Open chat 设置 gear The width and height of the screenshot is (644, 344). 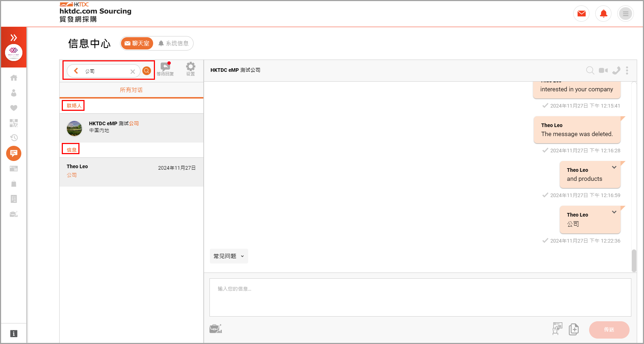191,69
